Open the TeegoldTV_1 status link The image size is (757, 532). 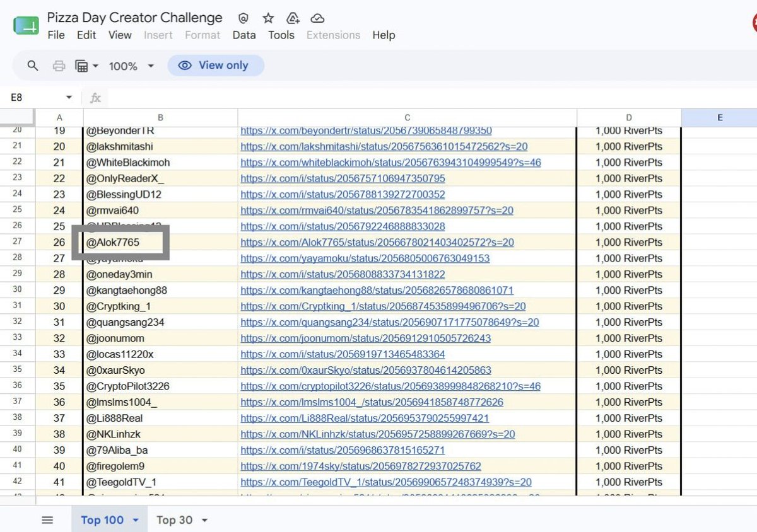pyautogui.click(x=386, y=482)
